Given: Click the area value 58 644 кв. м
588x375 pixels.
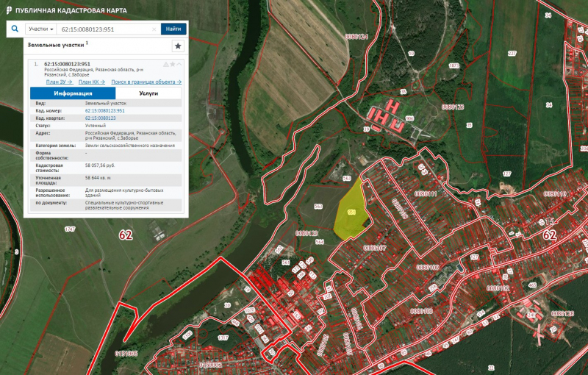Looking at the screenshot, I should (98, 178).
